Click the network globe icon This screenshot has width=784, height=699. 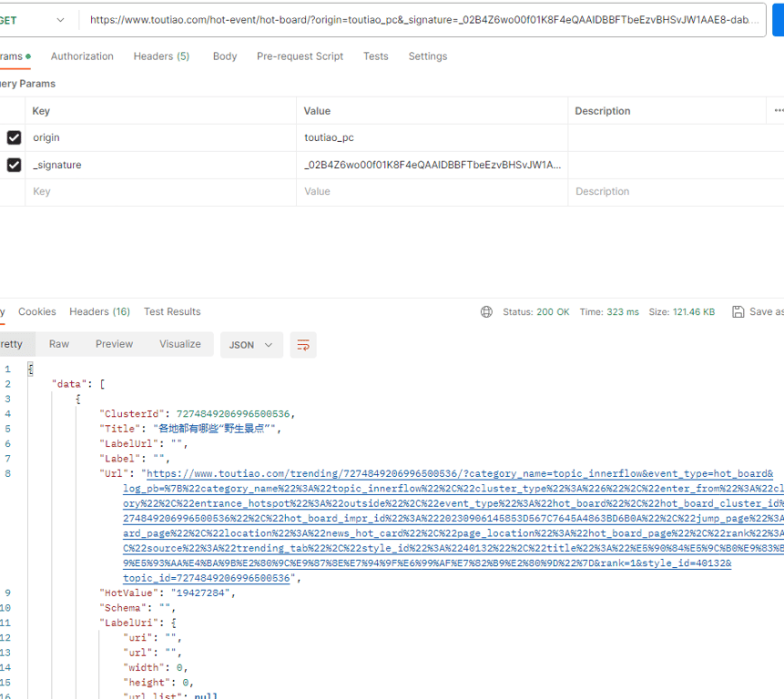[486, 312]
